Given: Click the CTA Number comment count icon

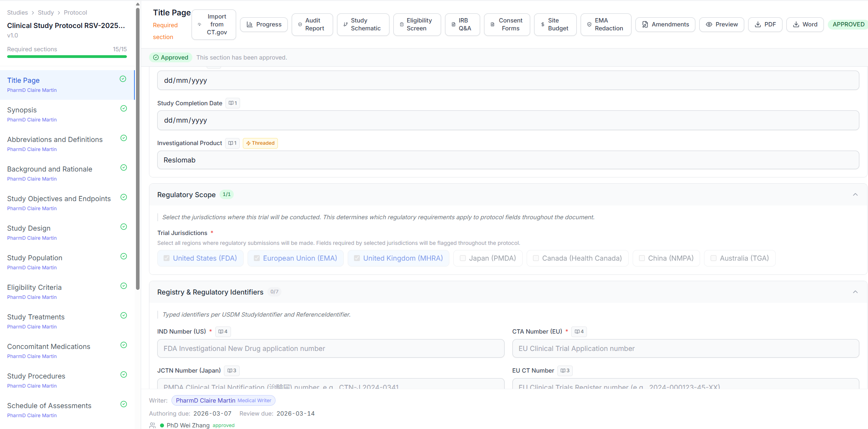Looking at the screenshot, I should [579, 332].
